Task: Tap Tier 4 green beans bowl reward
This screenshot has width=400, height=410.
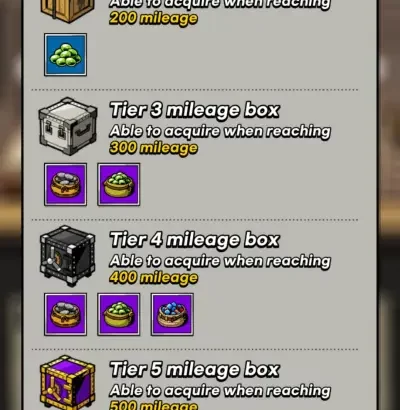Action: point(119,314)
